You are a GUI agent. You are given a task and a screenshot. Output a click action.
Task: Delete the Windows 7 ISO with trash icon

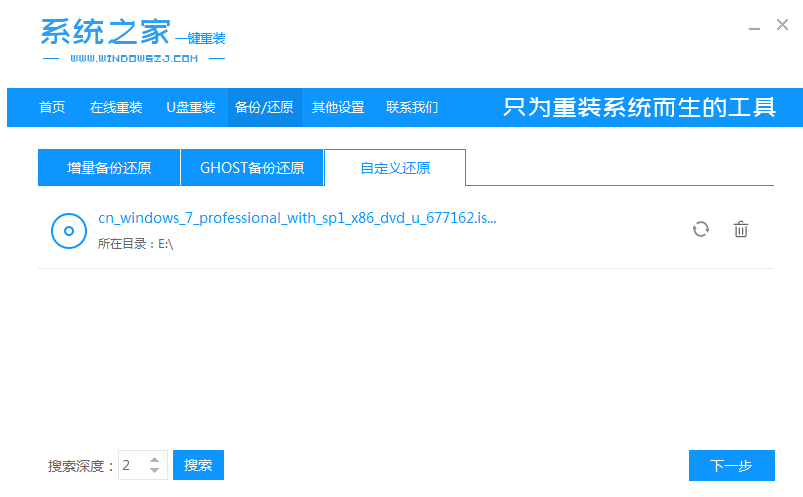(741, 229)
